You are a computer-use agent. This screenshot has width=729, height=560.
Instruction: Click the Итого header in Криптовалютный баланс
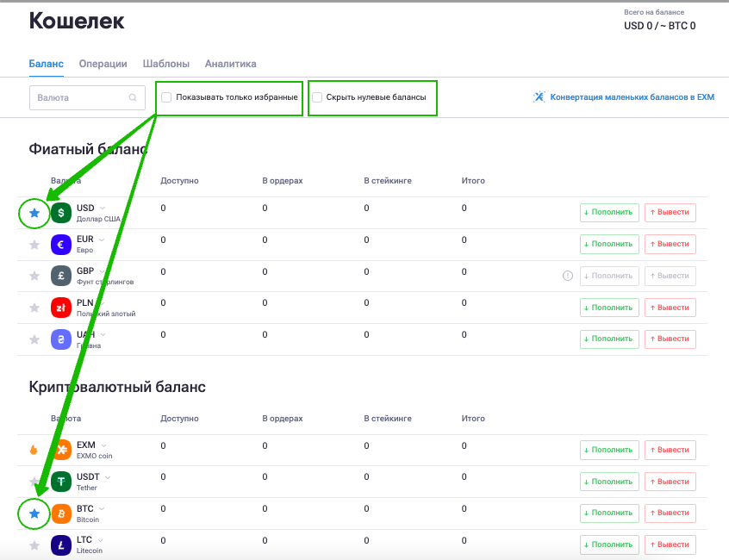[x=473, y=419]
